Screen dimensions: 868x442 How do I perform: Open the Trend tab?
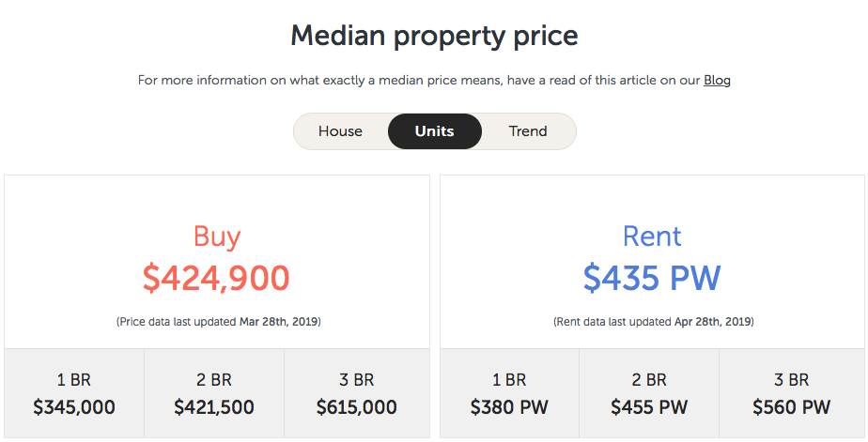pyautogui.click(x=528, y=131)
